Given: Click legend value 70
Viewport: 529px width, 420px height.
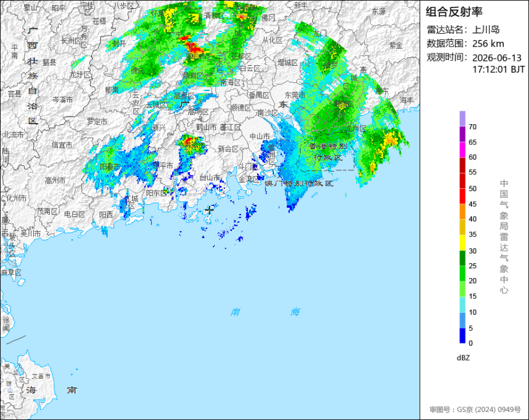Looking at the screenshot, I should click(472, 127).
